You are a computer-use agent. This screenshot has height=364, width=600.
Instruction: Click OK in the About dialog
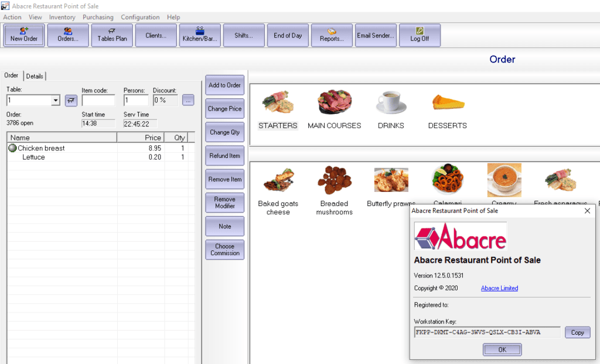tap(502, 349)
